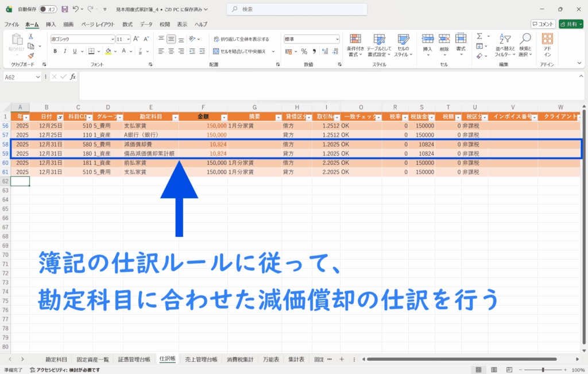The image size is (588, 374).
Task: Toggle bold formatting in the Font group
Action: pos(55,51)
